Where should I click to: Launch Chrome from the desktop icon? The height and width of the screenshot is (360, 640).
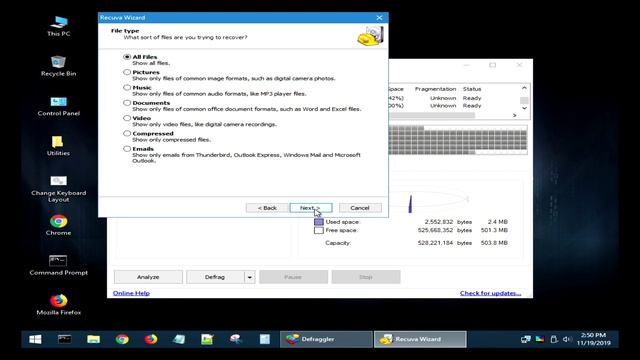click(58, 225)
